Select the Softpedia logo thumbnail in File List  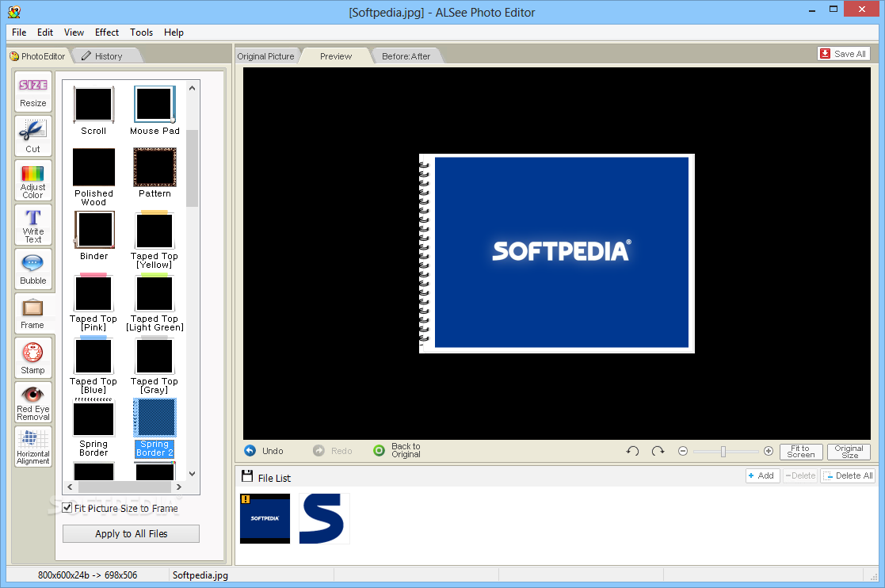(265, 518)
